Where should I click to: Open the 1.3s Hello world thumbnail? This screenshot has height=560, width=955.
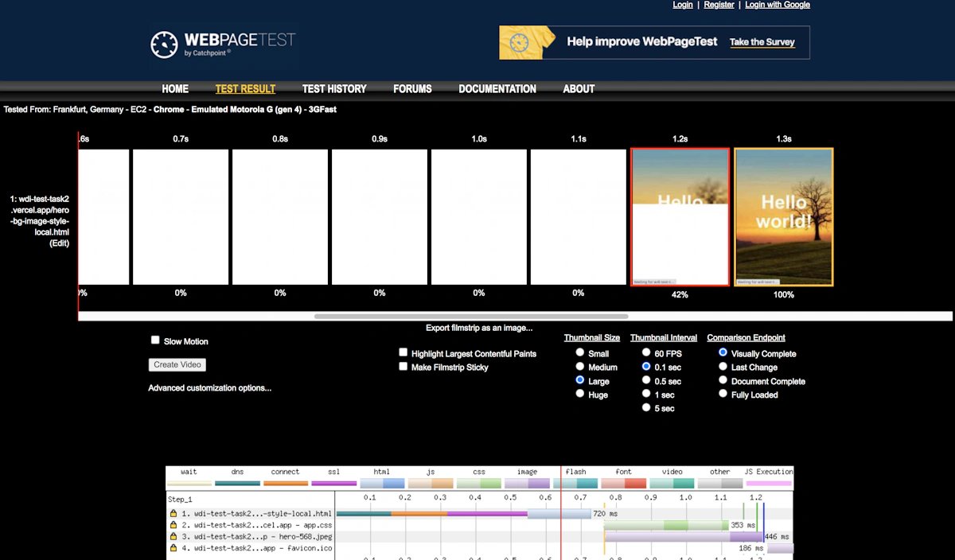click(784, 217)
